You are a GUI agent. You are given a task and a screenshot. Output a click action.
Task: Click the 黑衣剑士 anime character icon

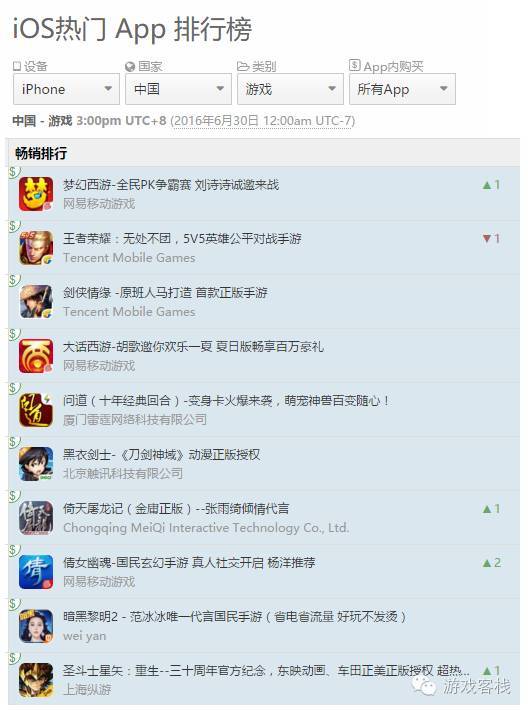(x=36, y=464)
